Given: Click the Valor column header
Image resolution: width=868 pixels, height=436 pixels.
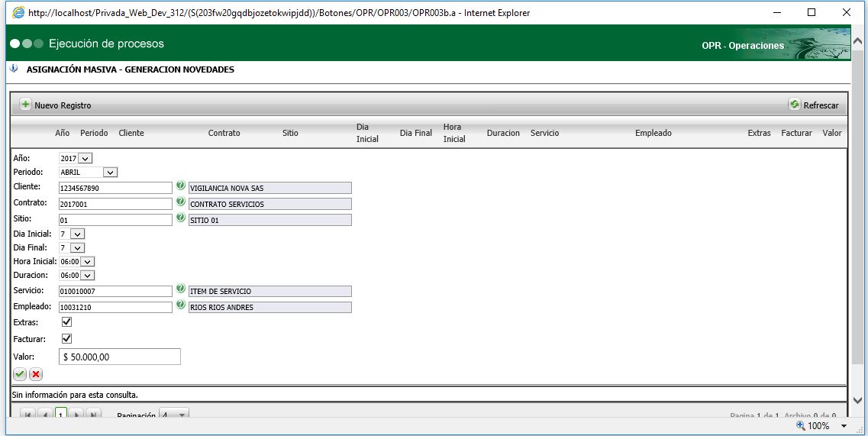Looking at the screenshot, I should pyautogui.click(x=832, y=133).
